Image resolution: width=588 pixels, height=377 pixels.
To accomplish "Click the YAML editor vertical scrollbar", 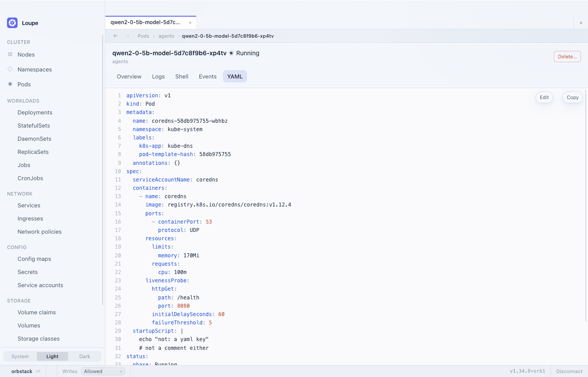I will coord(586,205).
